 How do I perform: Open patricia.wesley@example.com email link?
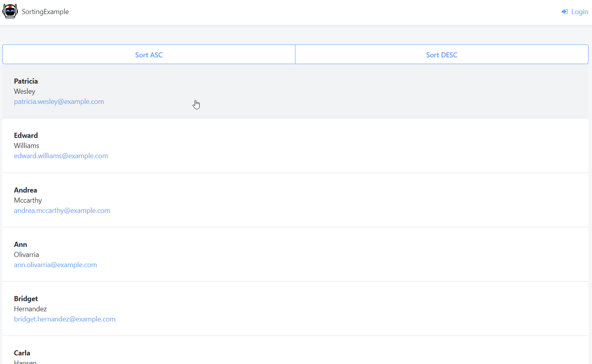(59, 101)
